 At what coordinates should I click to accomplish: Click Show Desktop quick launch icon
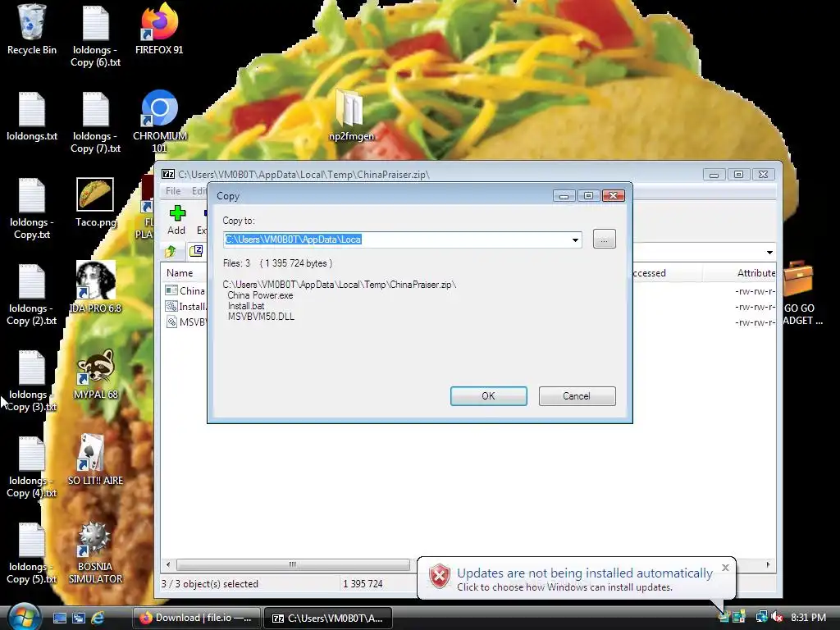coord(59,618)
